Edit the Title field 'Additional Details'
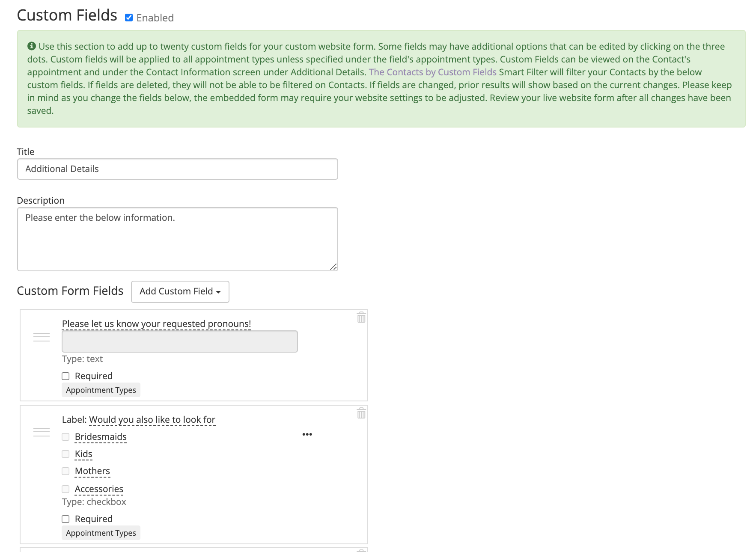Viewport: 756px width, 552px height. tap(178, 169)
